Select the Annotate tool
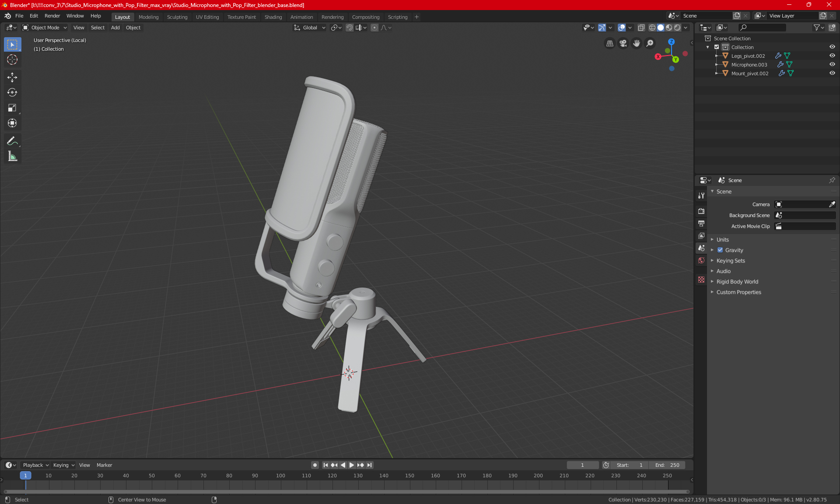 12,141
